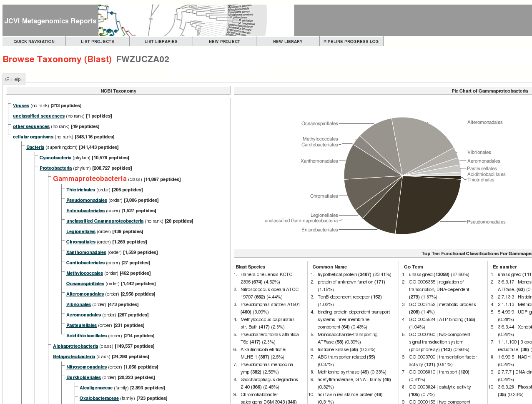
Task: View the Pipeline Progress Log
Action: [351, 41]
